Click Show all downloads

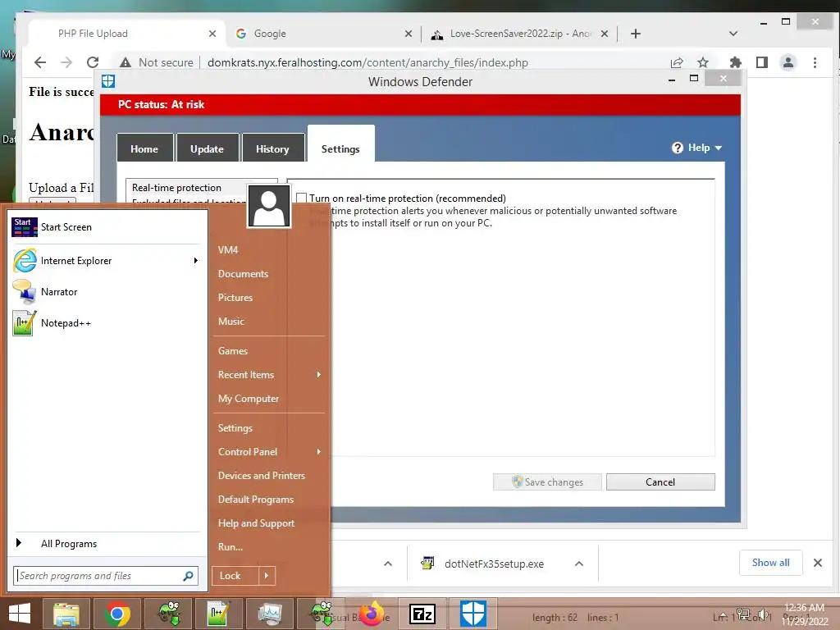(770, 563)
